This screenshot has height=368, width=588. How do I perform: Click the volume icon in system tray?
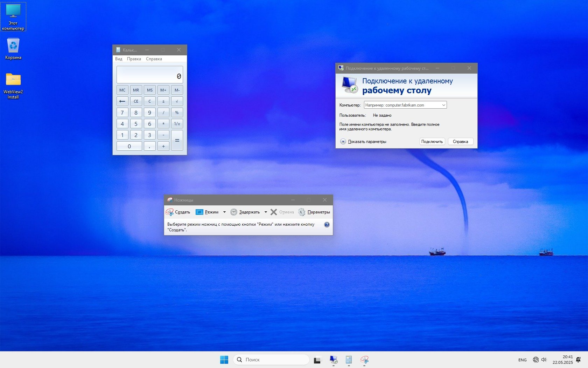point(544,360)
